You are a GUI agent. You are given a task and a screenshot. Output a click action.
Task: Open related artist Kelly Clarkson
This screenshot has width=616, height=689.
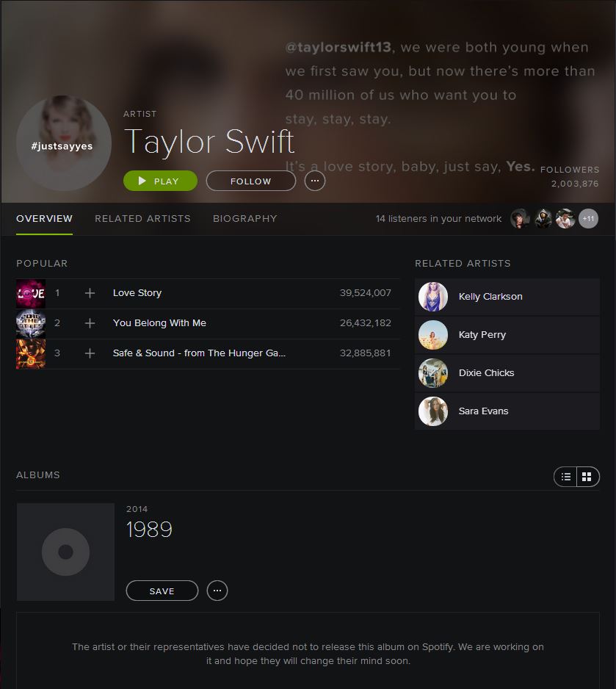[x=507, y=297]
